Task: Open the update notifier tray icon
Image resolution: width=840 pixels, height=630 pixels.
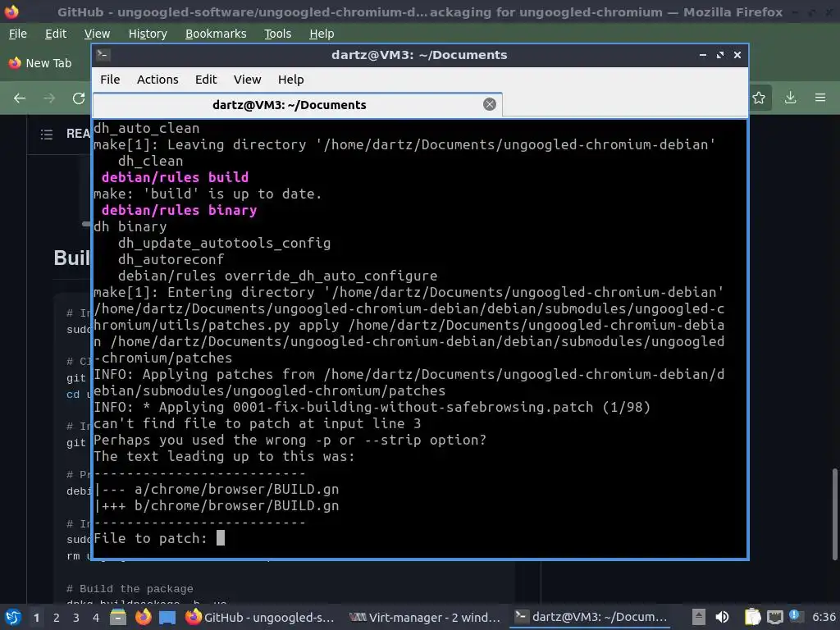Action: coord(795,616)
